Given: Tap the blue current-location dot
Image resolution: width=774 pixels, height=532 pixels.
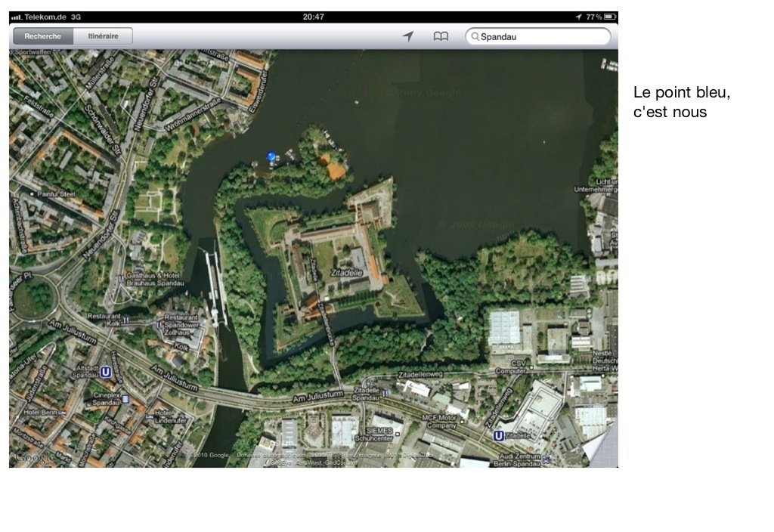Looking at the screenshot, I should [271, 156].
